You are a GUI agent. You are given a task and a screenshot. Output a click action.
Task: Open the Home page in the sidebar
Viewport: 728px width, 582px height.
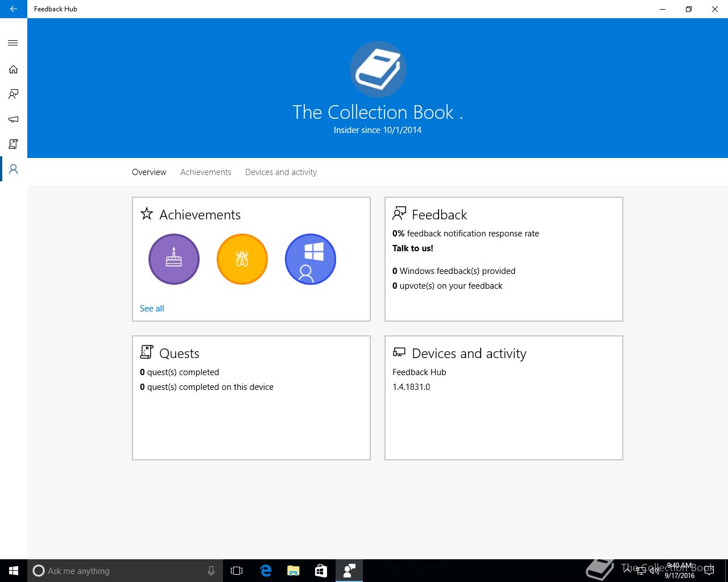pos(13,69)
